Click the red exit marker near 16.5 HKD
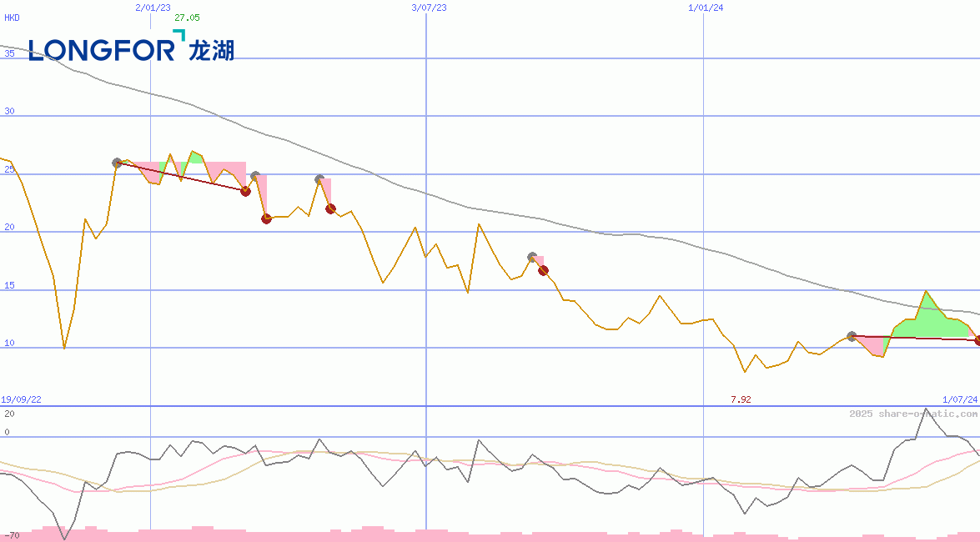The image size is (980, 542). coord(543,271)
